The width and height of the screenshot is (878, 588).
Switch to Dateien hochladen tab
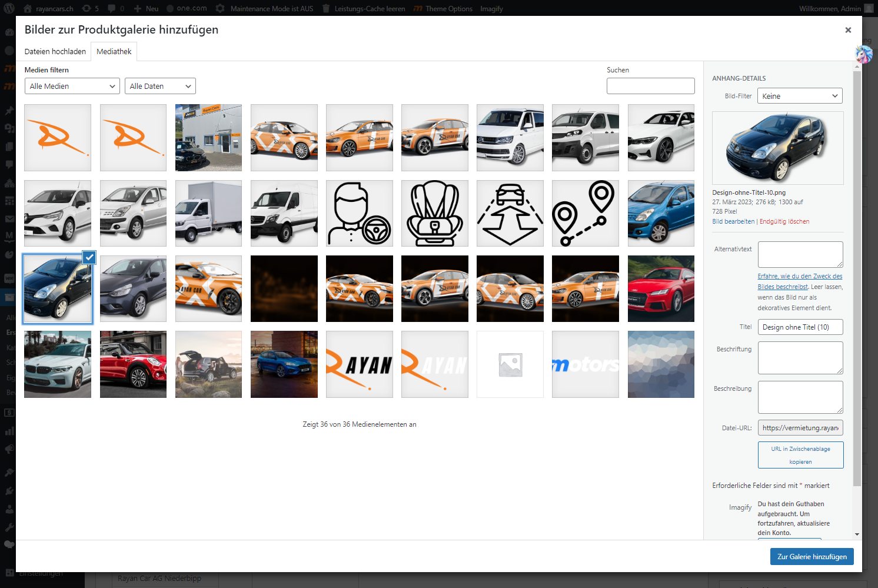click(x=55, y=51)
